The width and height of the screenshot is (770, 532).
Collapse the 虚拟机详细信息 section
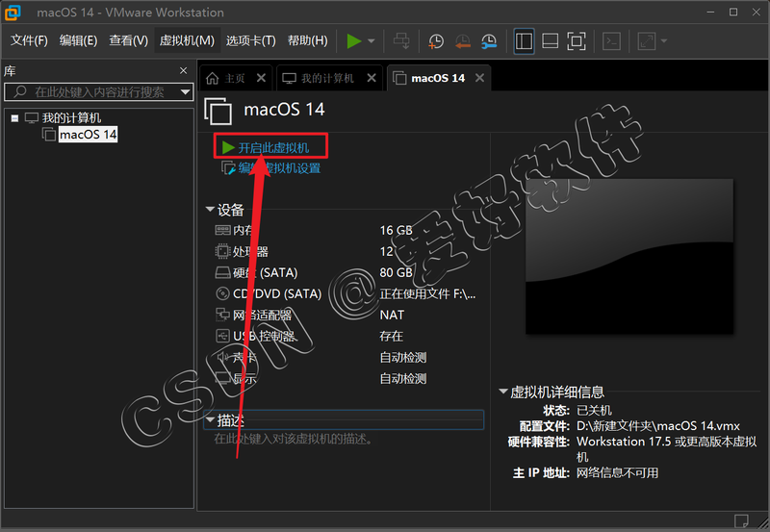pos(502,392)
